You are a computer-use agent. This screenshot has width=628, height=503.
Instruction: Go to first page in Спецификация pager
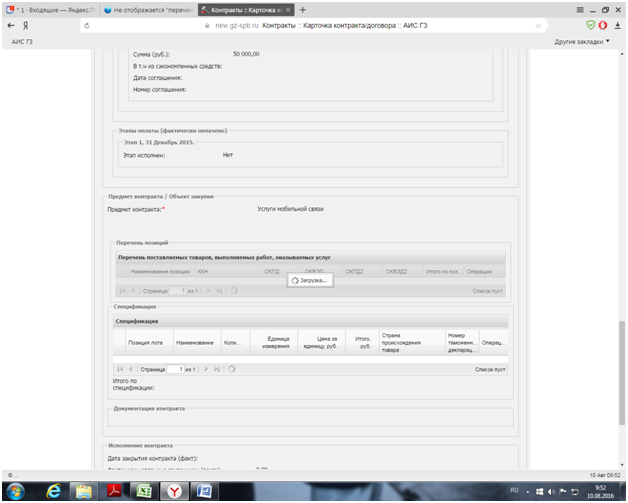coord(120,369)
